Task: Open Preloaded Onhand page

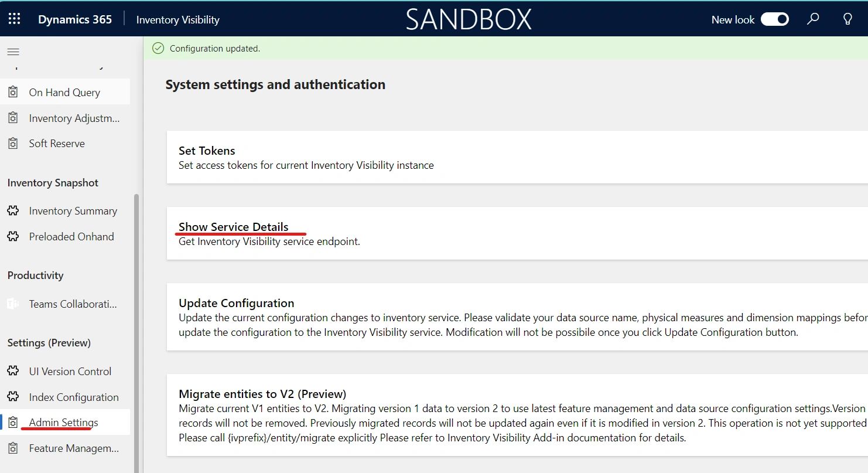Action: point(71,237)
